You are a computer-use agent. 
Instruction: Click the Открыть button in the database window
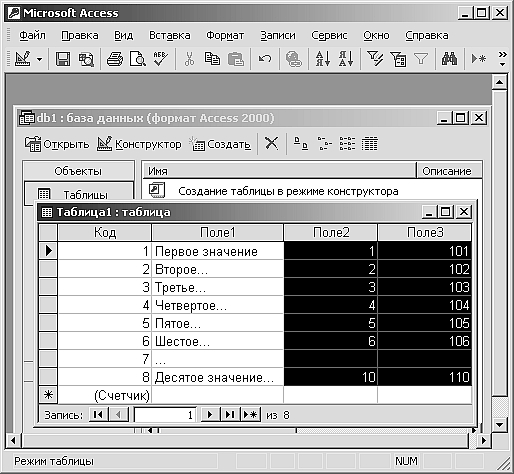point(57,144)
